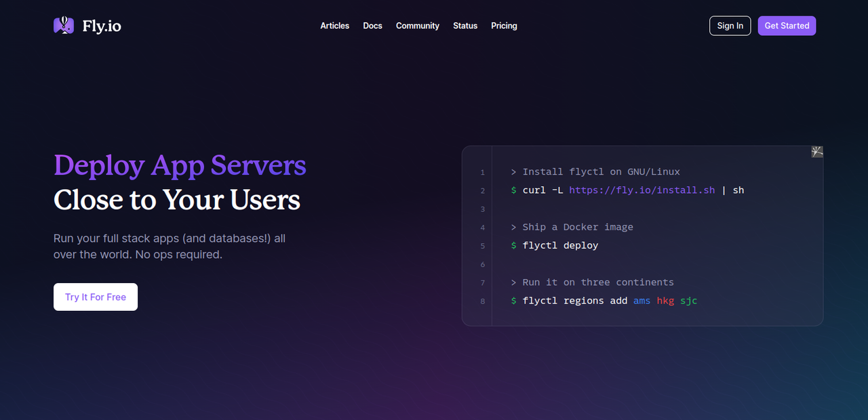Click the "> Run it on three continents" comment
Screen dimensions: 868x420
pos(593,282)
